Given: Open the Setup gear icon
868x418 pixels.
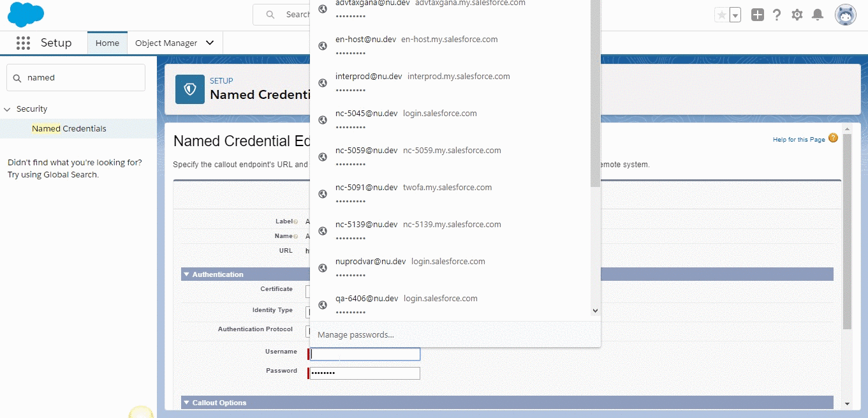Looking at the screenshot, I should coord(797,15).
